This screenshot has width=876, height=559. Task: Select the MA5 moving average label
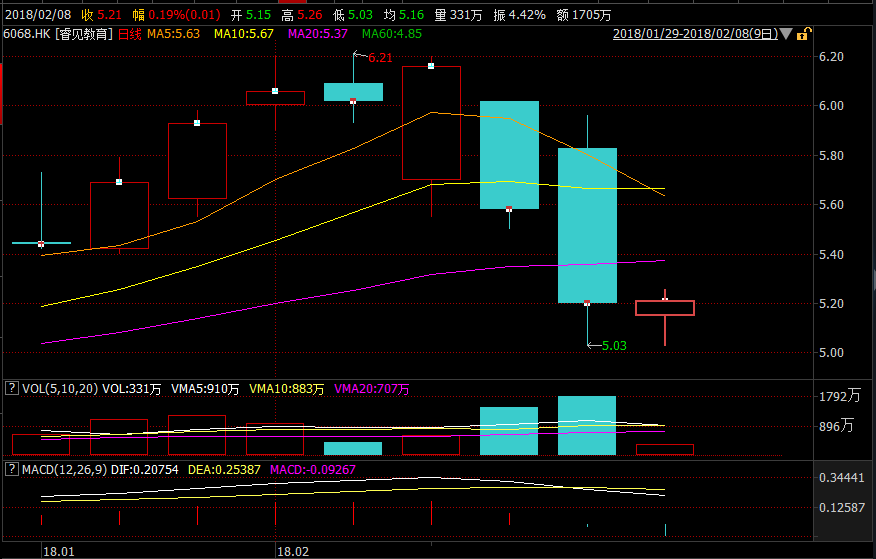click(174, 34)
